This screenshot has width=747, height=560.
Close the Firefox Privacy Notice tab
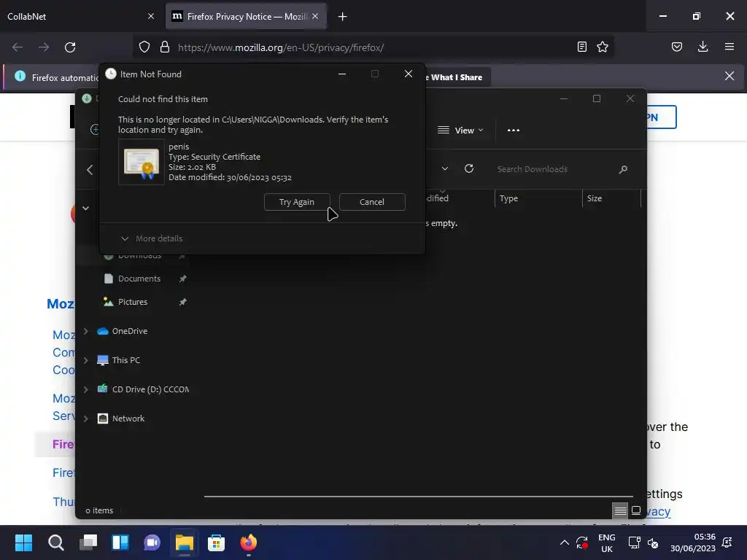[315, 16]
